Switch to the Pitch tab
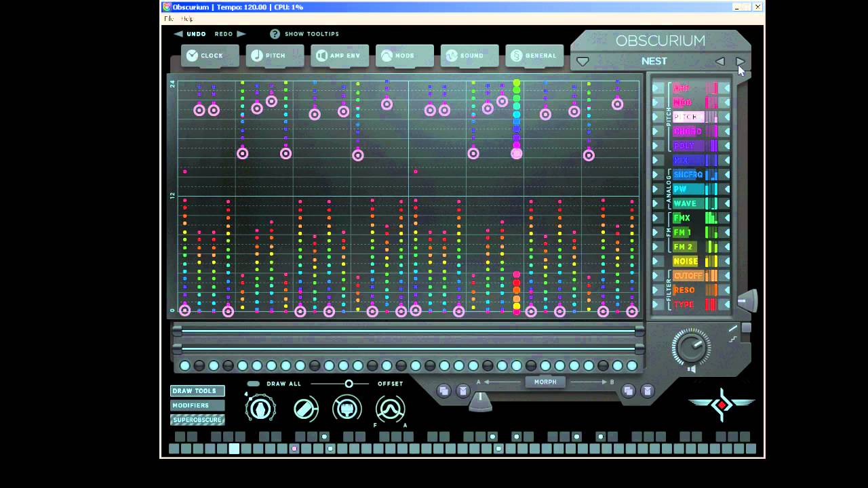Screen dimensions: 868x488 275,56
